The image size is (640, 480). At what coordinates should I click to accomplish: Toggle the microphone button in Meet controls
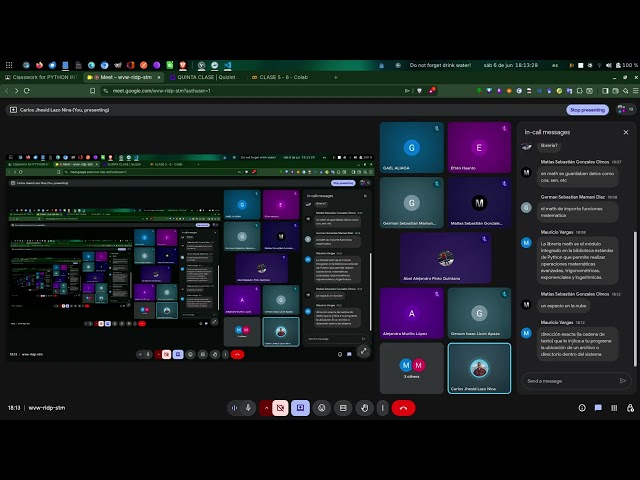coord(248,408)
